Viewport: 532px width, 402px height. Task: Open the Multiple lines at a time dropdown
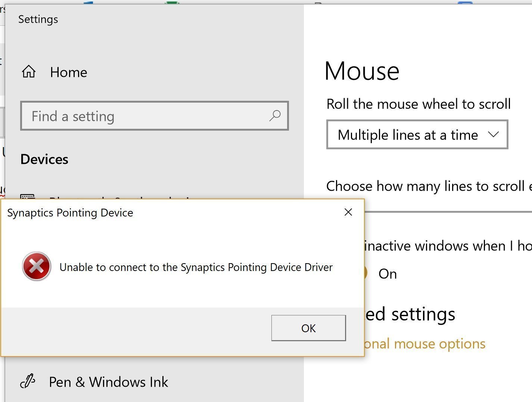pos(417,134)
